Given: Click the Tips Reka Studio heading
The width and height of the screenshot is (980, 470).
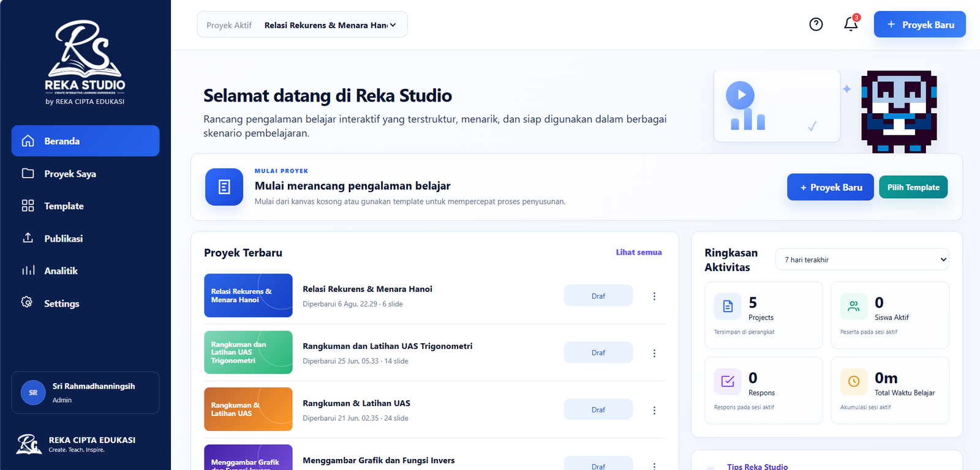Looking at the screenshot, I should click(x=758, y=466).
